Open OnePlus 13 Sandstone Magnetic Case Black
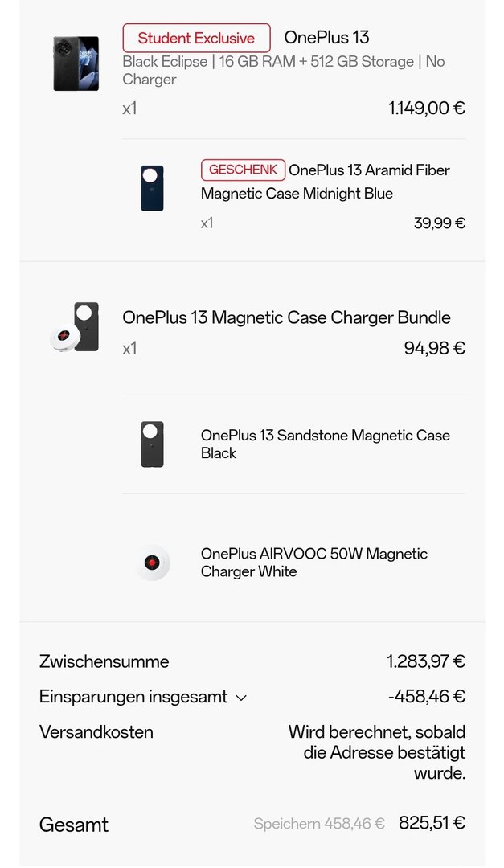This screenshot has width=504, height=868. 325,444
